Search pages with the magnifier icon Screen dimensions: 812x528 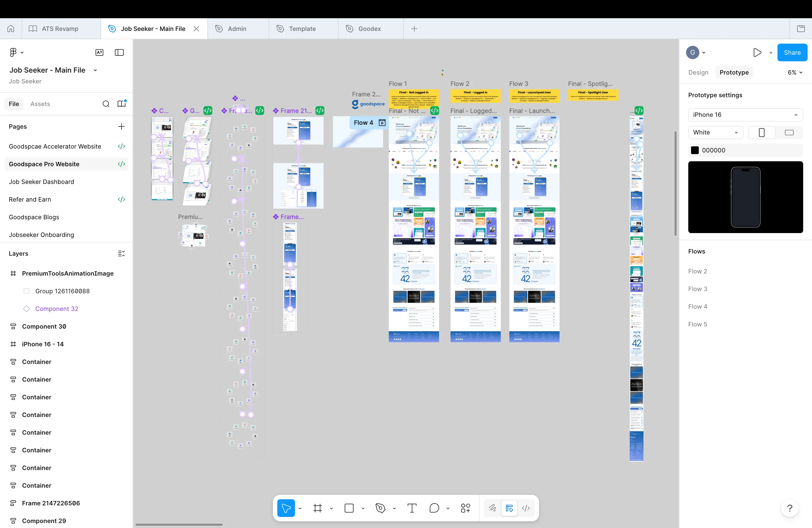(x=106, y=104)
